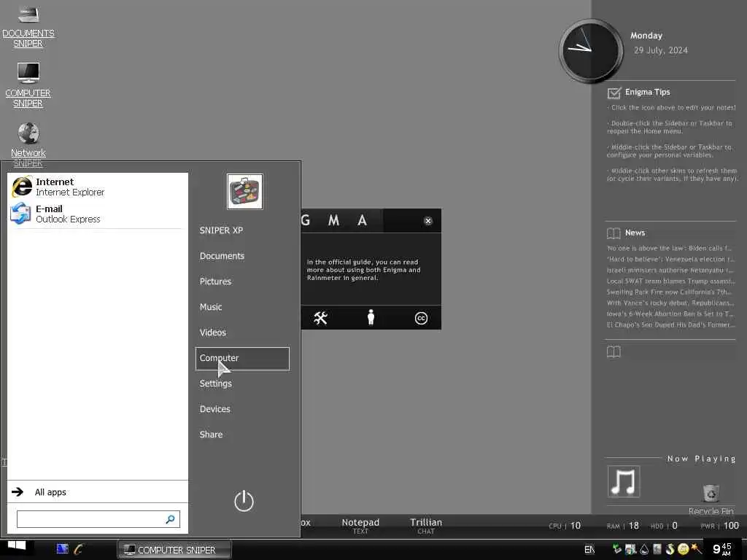747x560 pixels.
Task: Click the CPU usage meter
Action: [x=565, y=526]
